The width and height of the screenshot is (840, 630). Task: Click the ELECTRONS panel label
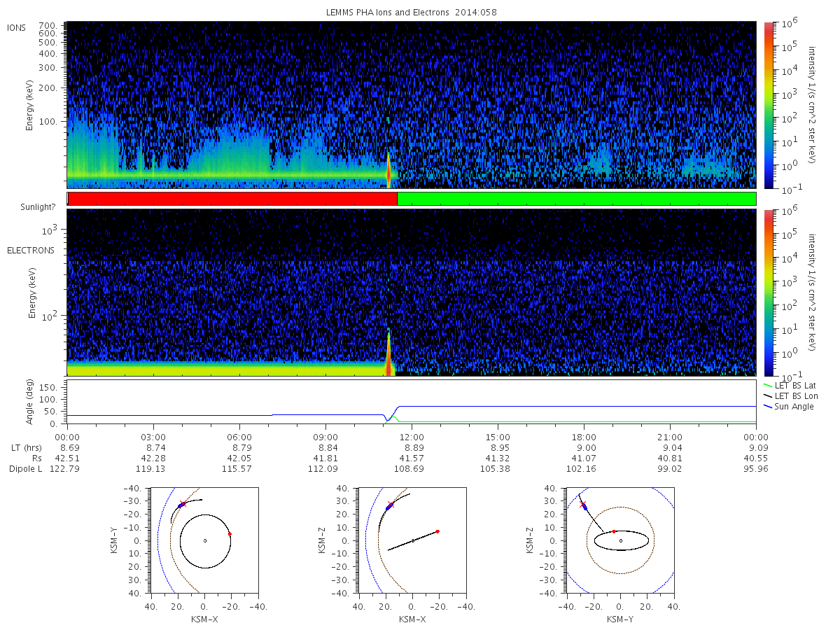pyautogui.click(x=30, y=250)
